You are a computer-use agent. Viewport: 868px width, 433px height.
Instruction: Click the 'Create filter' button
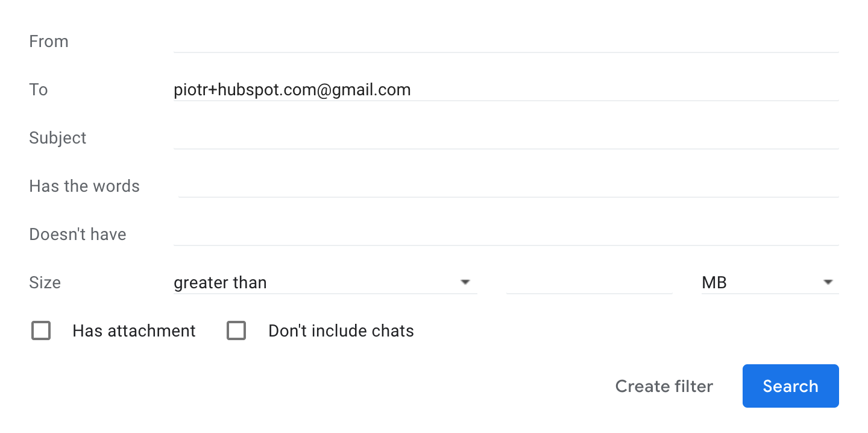click(x=664, y=386)
